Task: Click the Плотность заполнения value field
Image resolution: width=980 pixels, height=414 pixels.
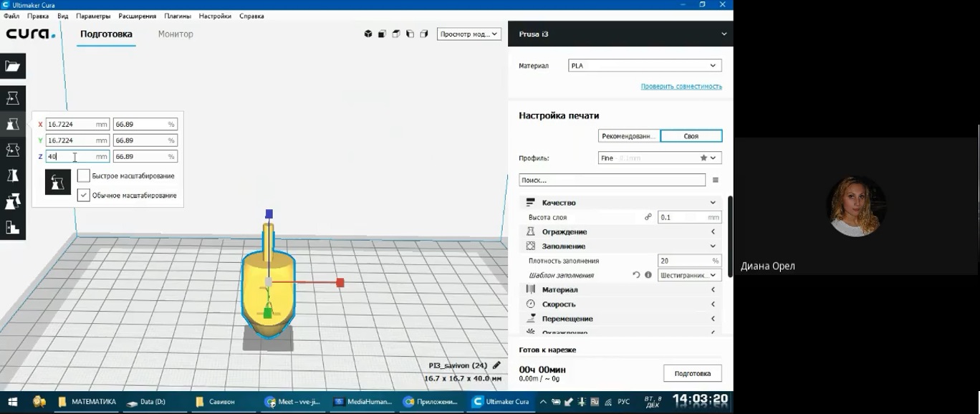Action: [x=689, y=261]
